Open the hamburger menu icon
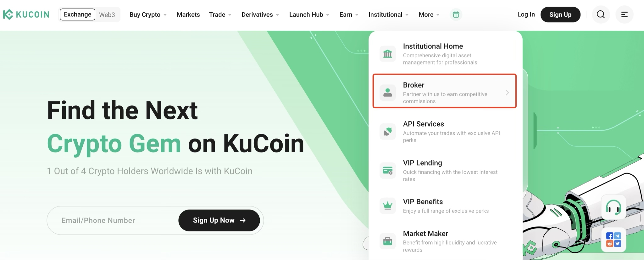This screenshot has height=260, width=644. point(624,14)
